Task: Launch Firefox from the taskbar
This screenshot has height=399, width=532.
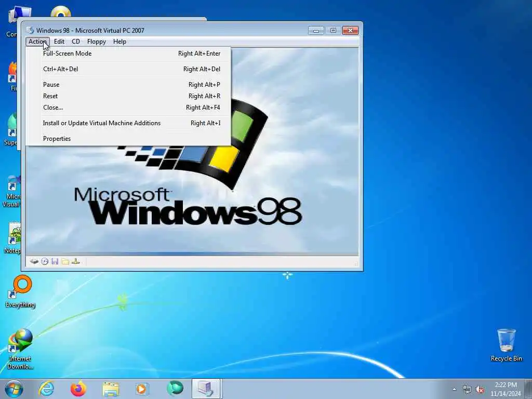Action: [x=78, y=389]
